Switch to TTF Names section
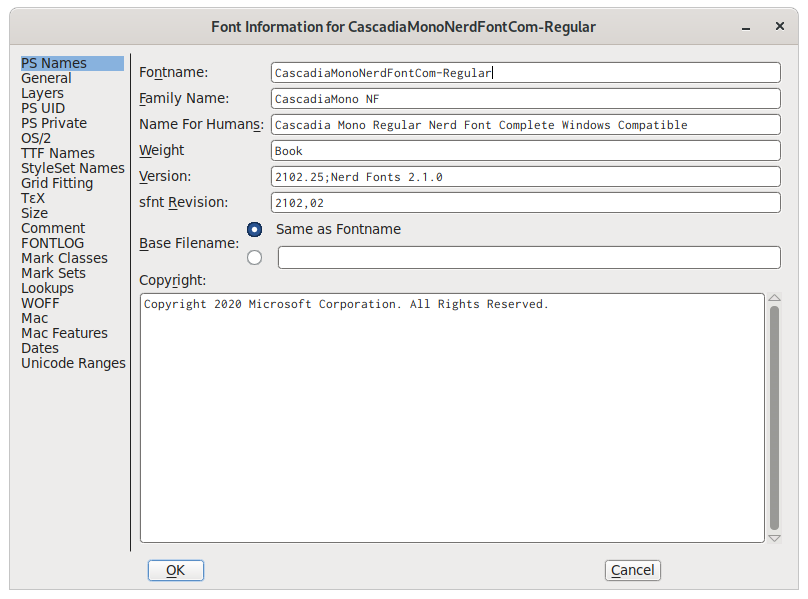The image size is (808, 599). 58,153
